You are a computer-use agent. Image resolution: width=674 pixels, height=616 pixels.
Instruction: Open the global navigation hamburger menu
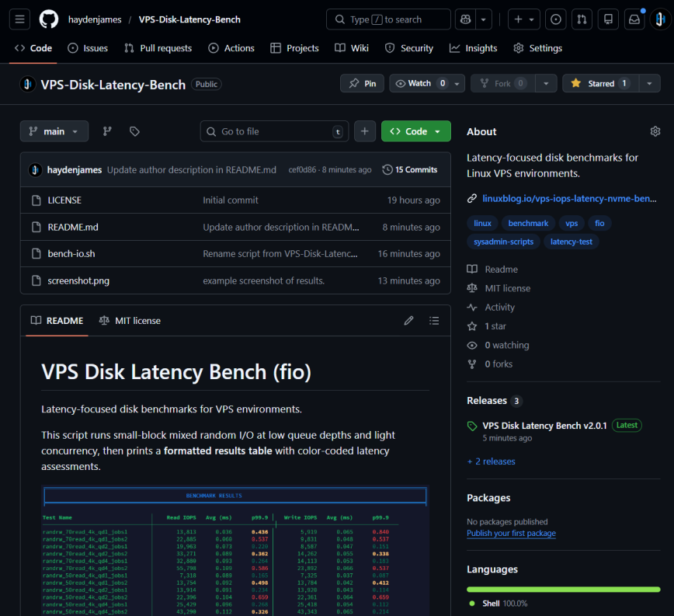[19, 19]
